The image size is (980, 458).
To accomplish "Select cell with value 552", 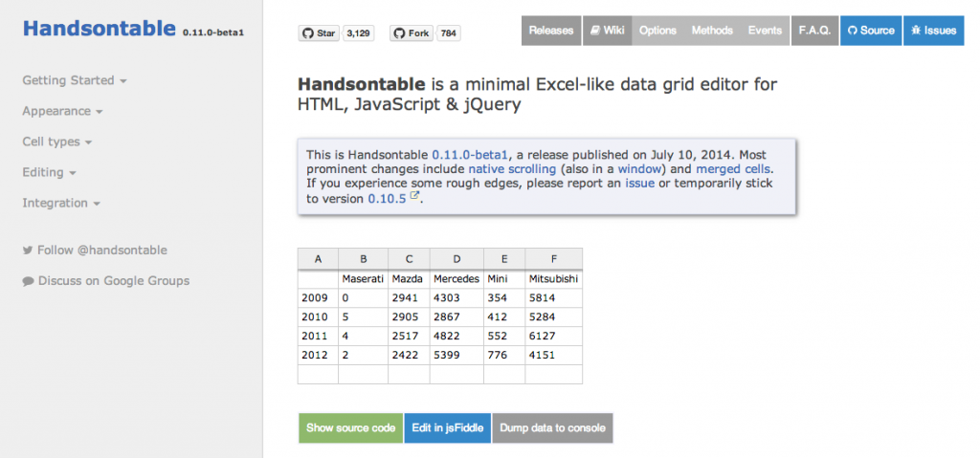I will [504, 337].
